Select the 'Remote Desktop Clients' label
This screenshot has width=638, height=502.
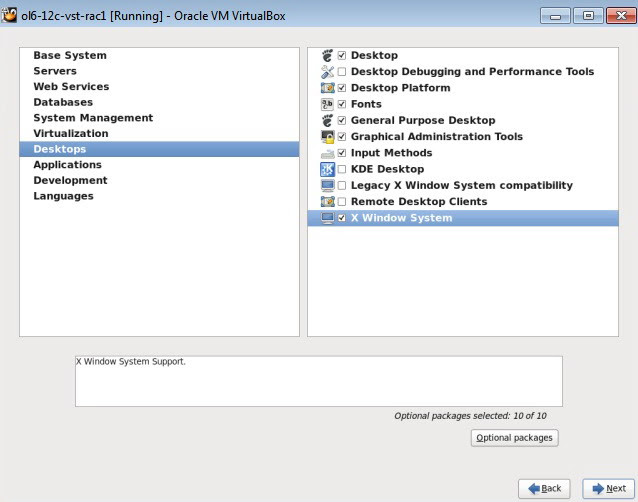pos(419,202)
